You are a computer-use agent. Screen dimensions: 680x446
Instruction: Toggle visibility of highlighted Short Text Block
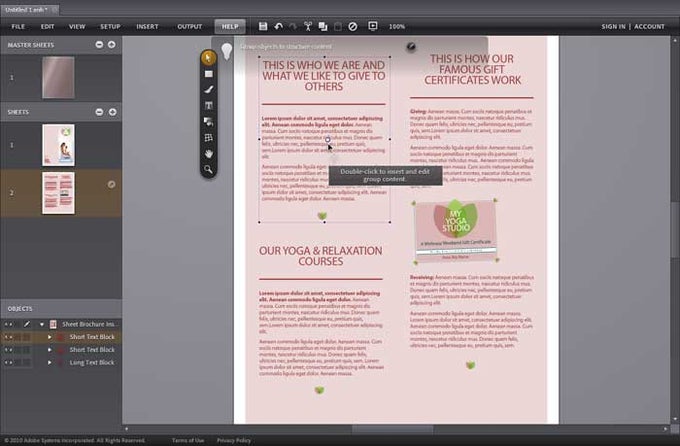coord(8,337)
